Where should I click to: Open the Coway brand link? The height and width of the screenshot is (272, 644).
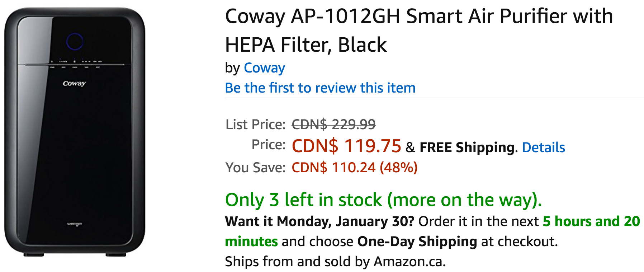tap(264, 68)
